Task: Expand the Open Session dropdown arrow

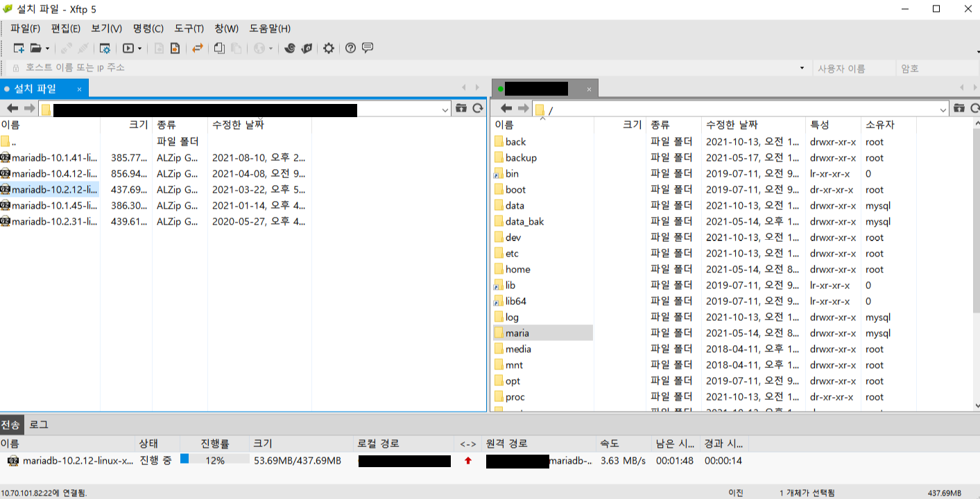Action: 47,49
